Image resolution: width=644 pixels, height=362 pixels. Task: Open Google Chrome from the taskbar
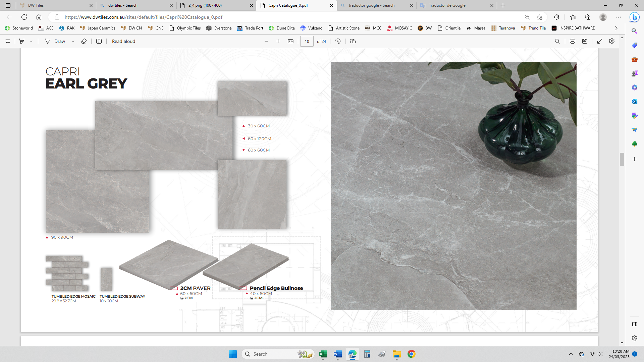tap(411, 354)
